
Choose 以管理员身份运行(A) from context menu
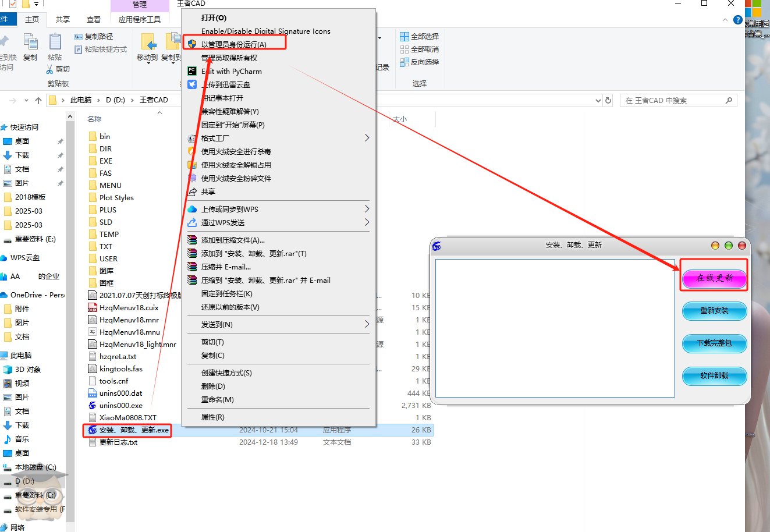234,44
